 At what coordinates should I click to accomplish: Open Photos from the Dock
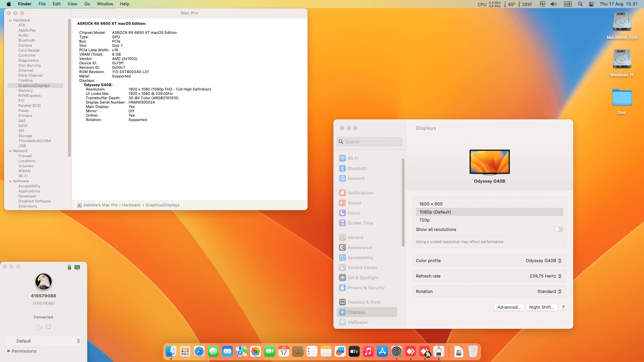pos(256,351)
